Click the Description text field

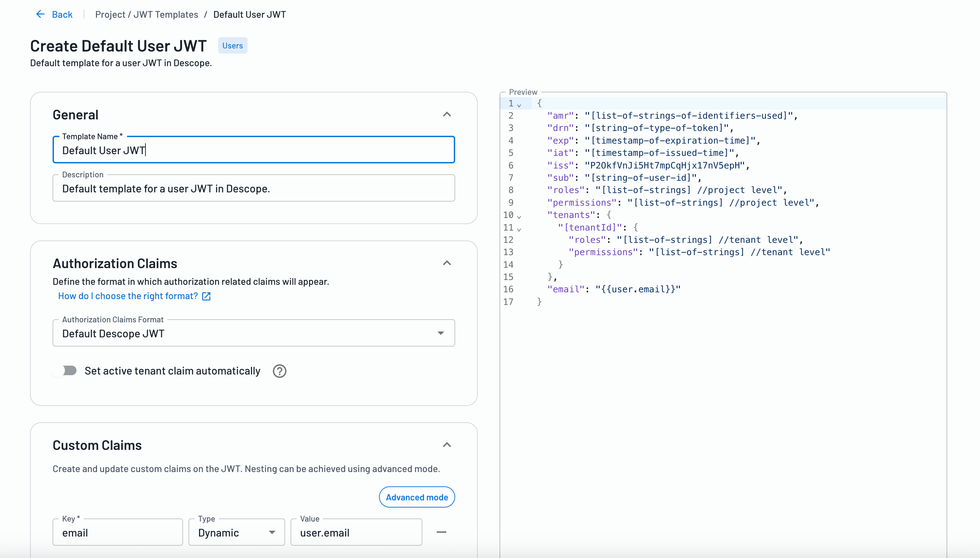tap(253, 188)
